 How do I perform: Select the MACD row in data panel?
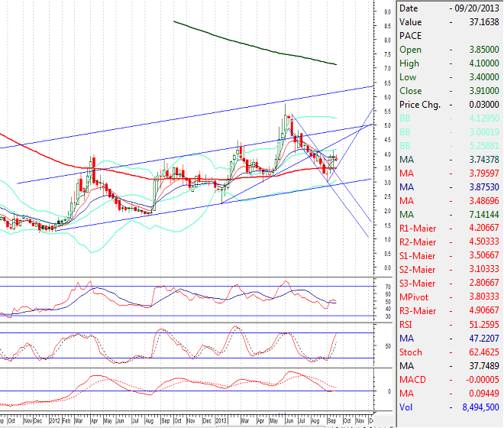point(449,381)
